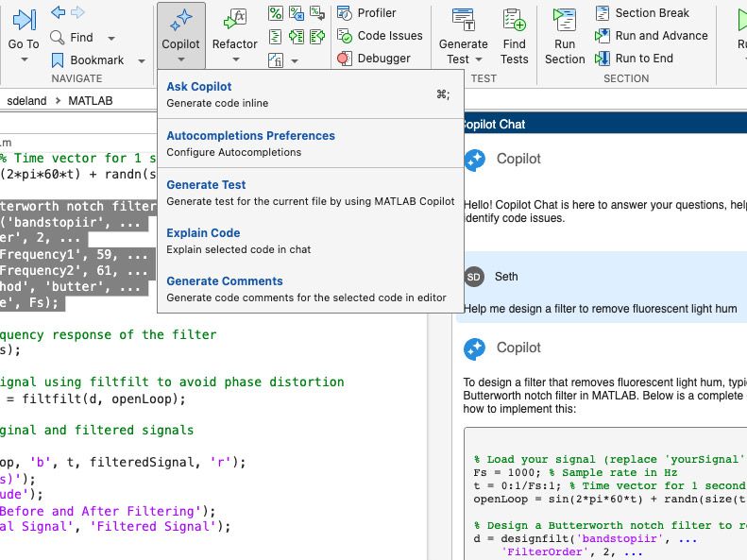Select Explain Code menu entry

click(x=203, y=233)
